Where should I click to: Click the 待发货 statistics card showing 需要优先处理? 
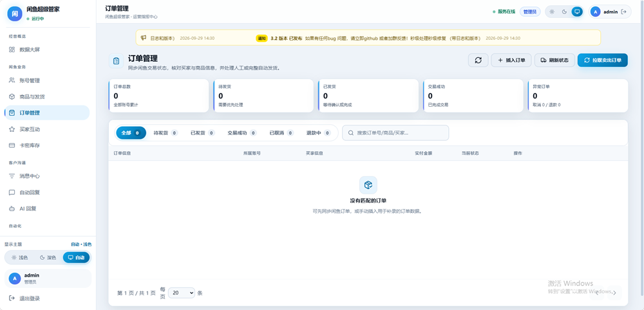[263, 96]
